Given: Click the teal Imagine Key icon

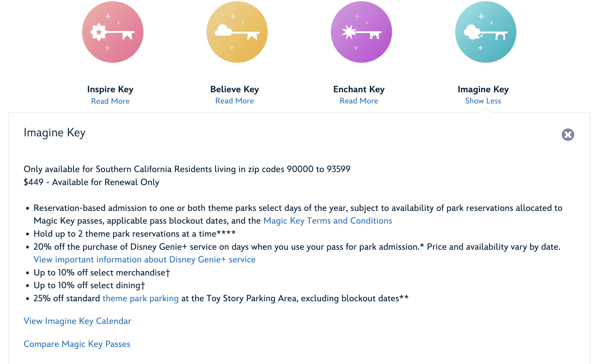Looking at the screenshot, I should point(485,32).
